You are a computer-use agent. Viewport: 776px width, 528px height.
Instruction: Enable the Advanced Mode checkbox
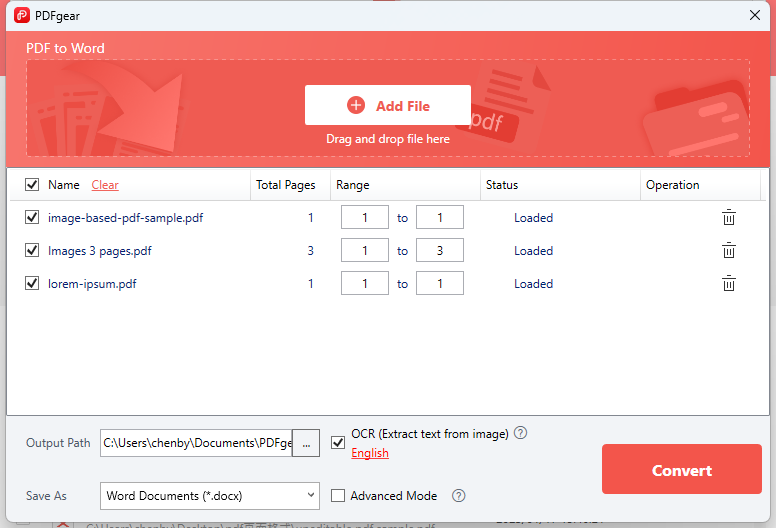pos(338,495)
